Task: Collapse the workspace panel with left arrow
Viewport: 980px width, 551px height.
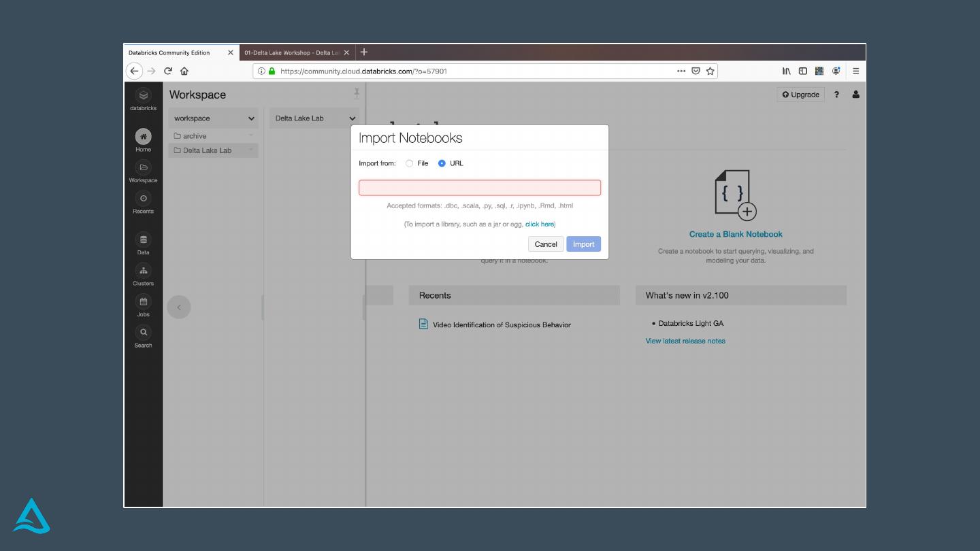Action: (179, 307)
